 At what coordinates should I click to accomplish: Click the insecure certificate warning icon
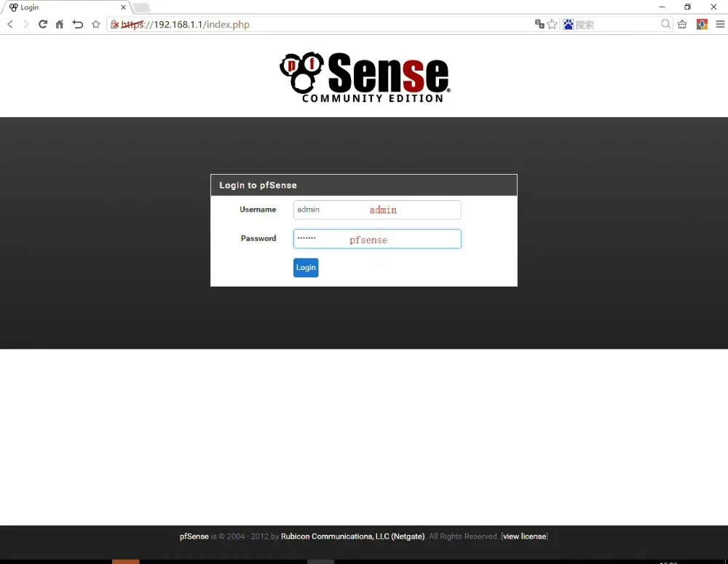114,24
